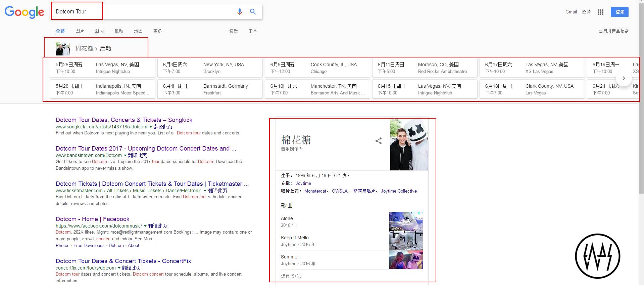Click 已启用安全搜索 safe search notice

(x=613, y=31)
